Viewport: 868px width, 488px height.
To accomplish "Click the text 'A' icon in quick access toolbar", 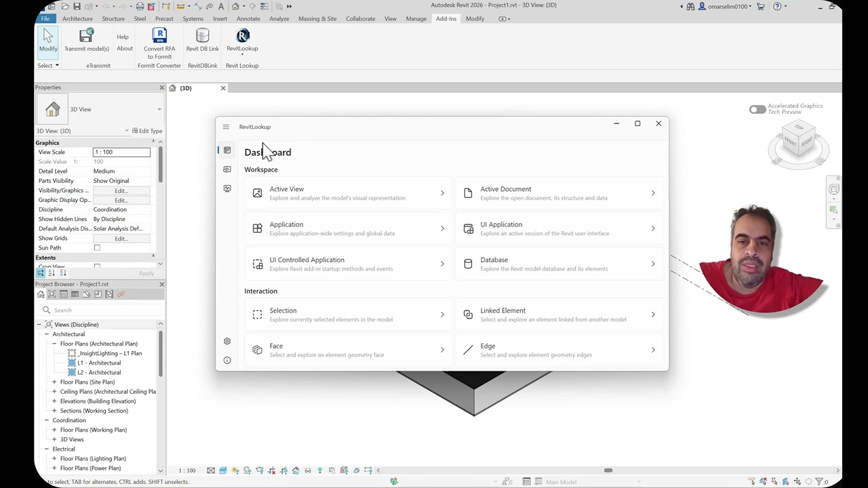I will 221,6.
